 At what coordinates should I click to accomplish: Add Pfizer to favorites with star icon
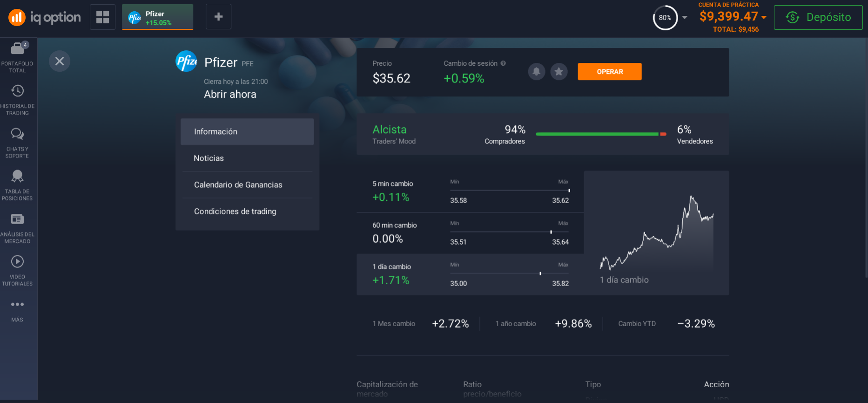(559, 72)
